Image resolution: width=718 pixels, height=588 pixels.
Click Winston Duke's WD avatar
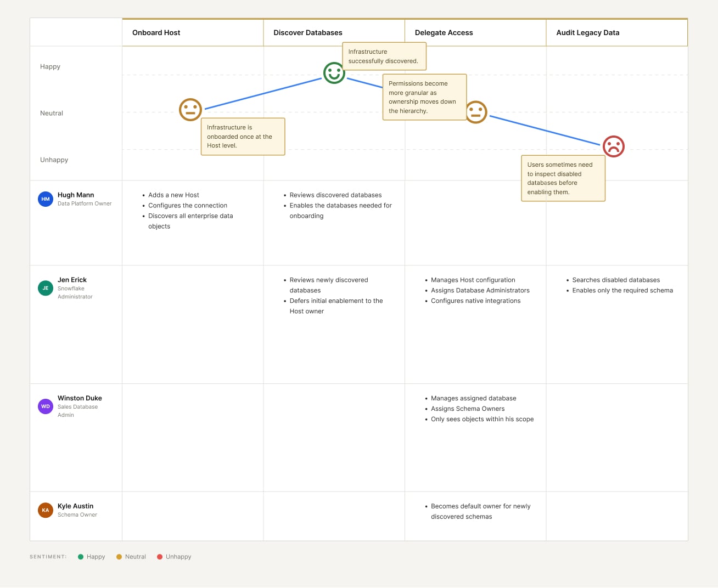click(x=46, y=406)
